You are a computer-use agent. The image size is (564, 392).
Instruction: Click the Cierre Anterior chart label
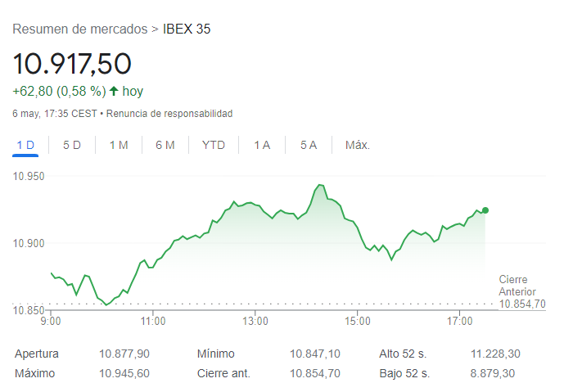517,286
